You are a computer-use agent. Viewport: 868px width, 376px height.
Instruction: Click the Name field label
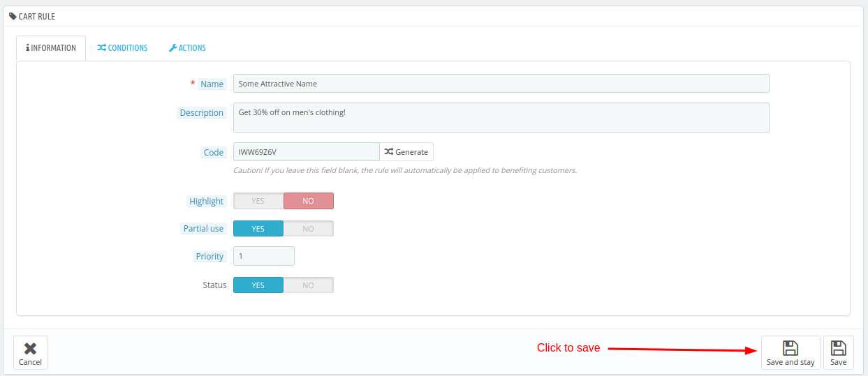click(x=212, y=84)
